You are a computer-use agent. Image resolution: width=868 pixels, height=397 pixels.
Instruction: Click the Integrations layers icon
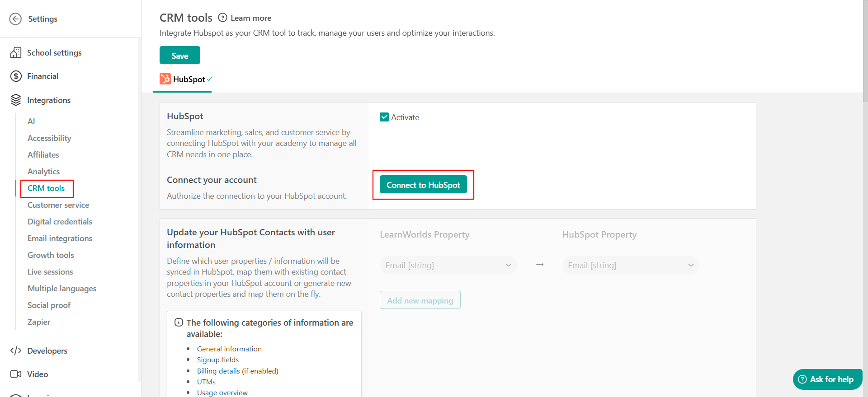click(x=16, y=100)
